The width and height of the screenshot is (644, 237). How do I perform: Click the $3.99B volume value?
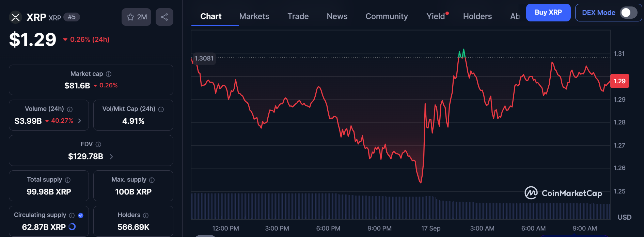28,121
